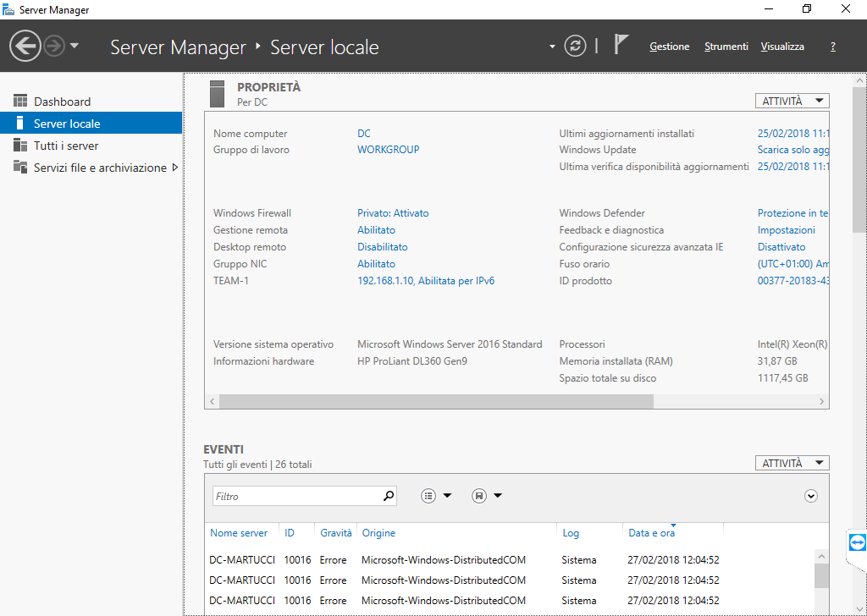Click the Tutti i server icon
The width and height of the screenshot is (867, 616).
point(20,146)
